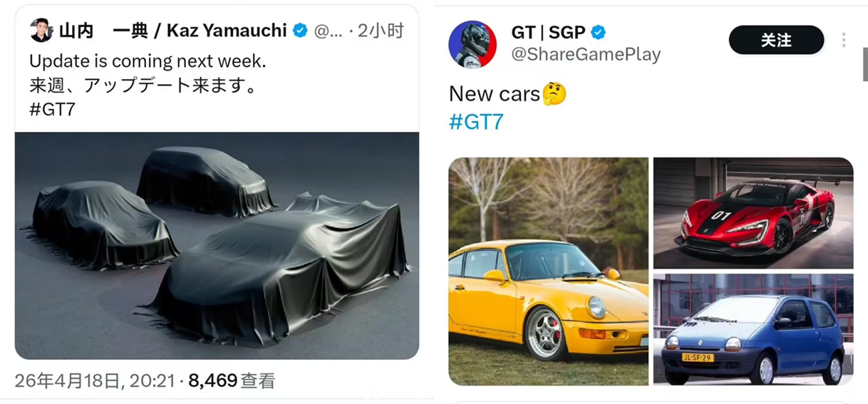The height and width of the screenshot is (404, 868).
Task: View the covered cars teaser image
Action: click(217, 245)
